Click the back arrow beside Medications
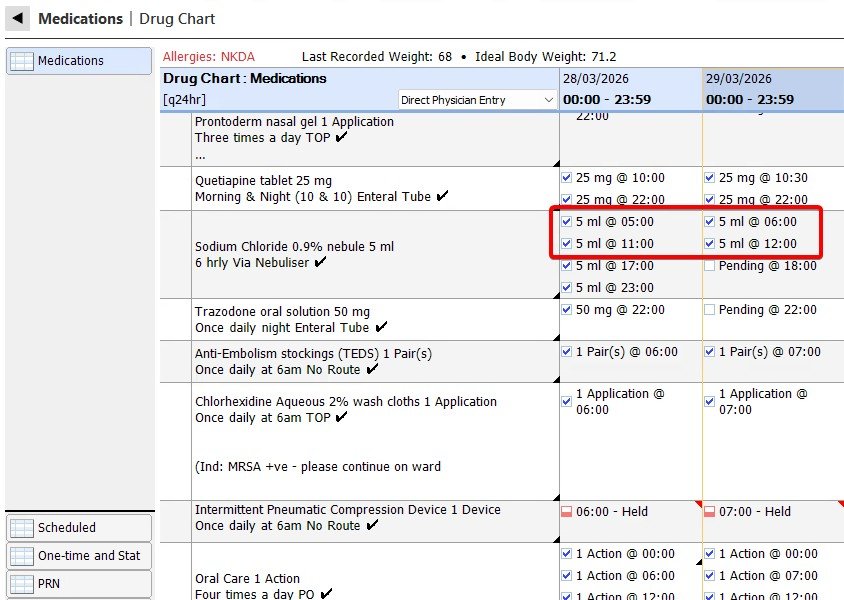 click(17, 18)
